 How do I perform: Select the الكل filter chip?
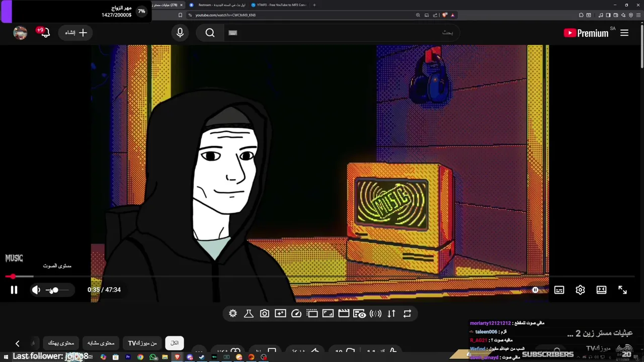[175, 343]
